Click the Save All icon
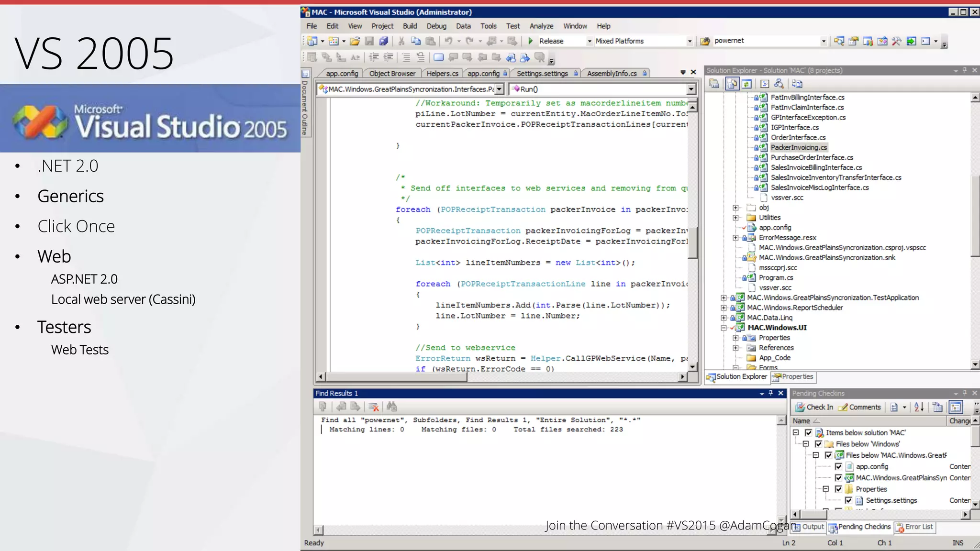Viewport: 980px width, 551px height. click(384, 41)
